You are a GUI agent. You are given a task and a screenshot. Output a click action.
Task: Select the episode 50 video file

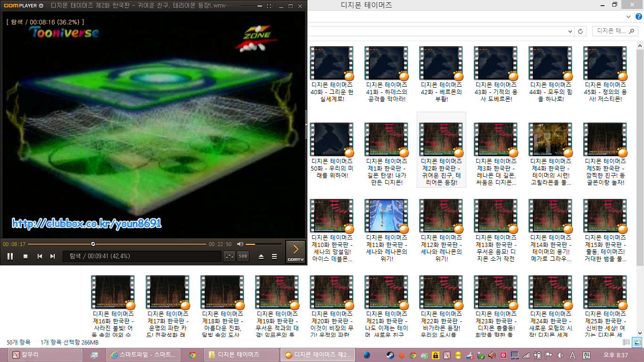332,151
